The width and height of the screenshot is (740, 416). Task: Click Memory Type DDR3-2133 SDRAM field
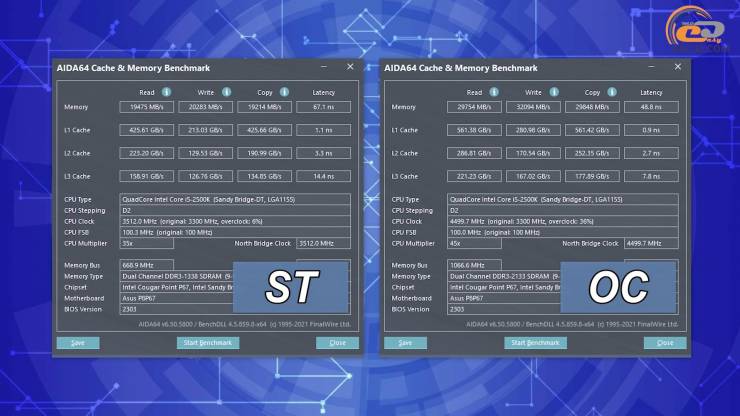point(504,276)
